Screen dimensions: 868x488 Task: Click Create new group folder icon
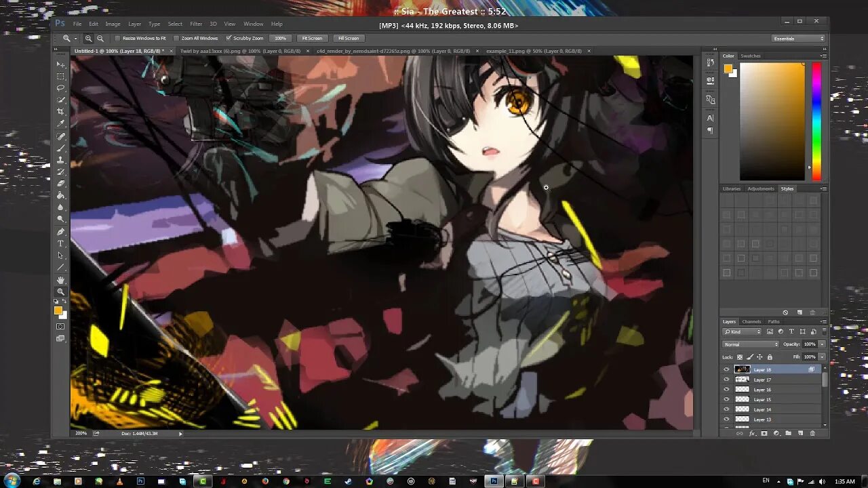(788, 433)
